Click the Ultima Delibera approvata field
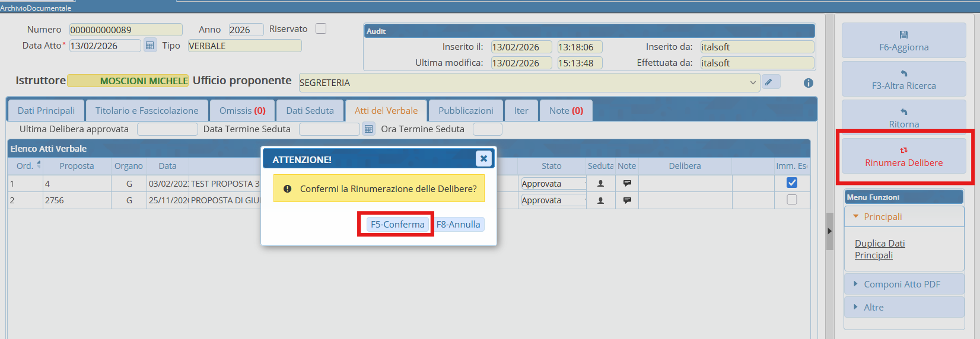Viewport: 980px width, 339px height. coord(167,129)
